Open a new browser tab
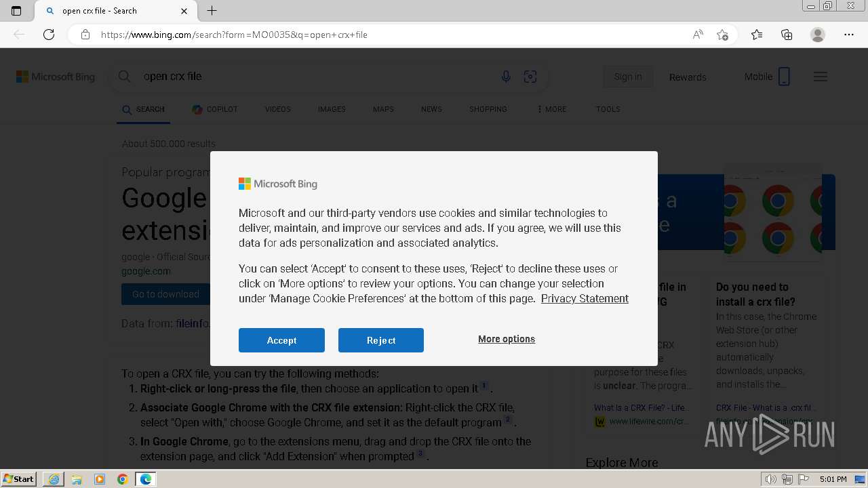Viewport: 868px width, 488px height. coord(212,11)
